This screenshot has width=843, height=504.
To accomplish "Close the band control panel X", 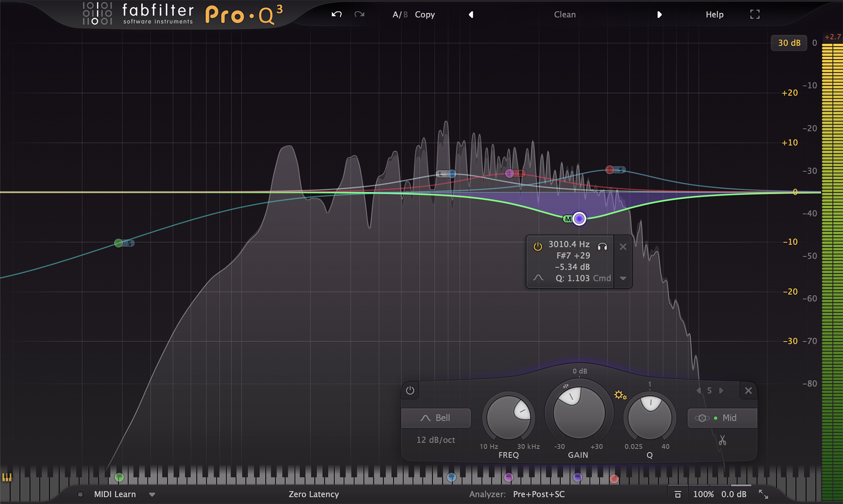I will pos(749,390).
